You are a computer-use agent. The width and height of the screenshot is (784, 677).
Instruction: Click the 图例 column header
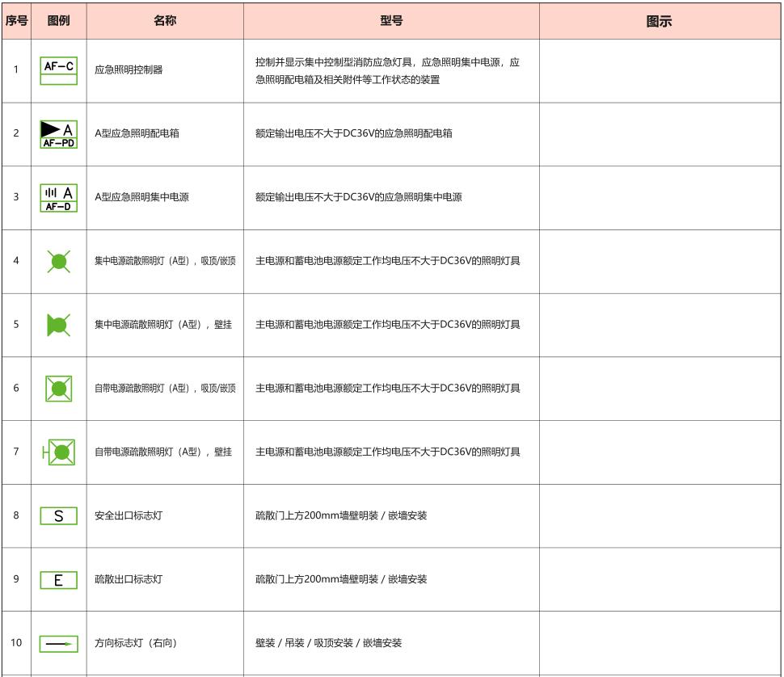pyautogui.click(x=59, y=21)
